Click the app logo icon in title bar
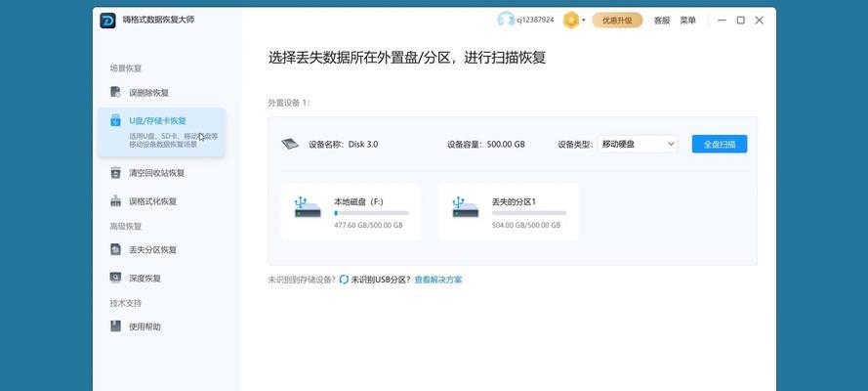 pos(107,20)
